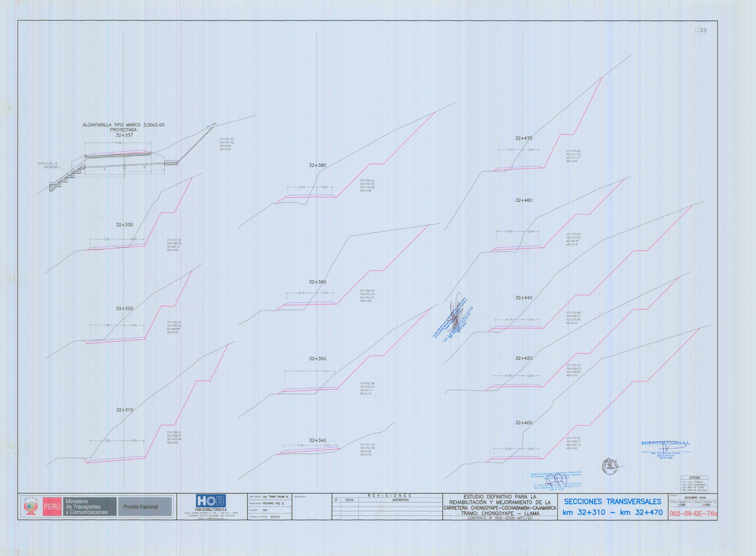Image resolution: width=756 pixels, height=556 pixels.
Task: Click the '7.11' width dimension
Action: point(301,371)
